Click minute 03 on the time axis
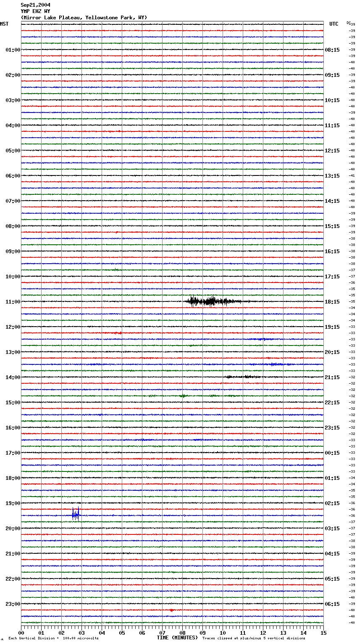The height and width of the screenshot is (644, 357). 81,633
